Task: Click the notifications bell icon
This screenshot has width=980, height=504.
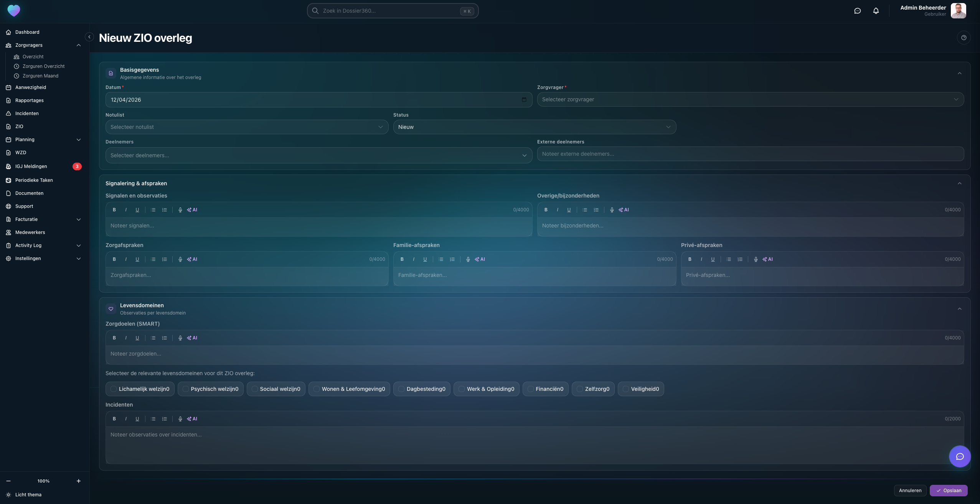Action: [x=876, y=11]
